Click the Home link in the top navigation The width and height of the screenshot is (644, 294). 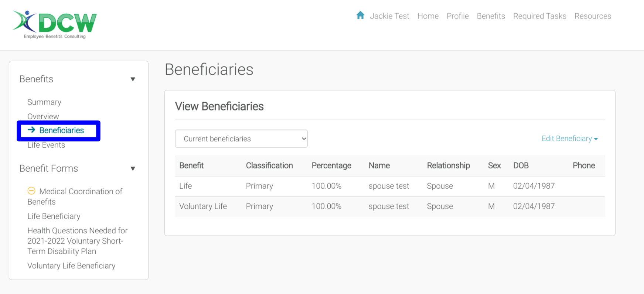pos(428,16)
